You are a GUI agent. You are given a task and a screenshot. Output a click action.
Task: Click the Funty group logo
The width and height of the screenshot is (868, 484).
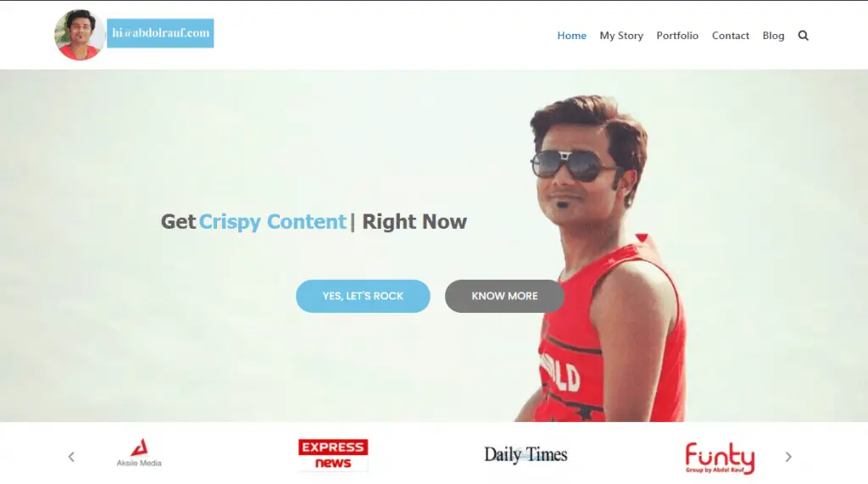[x=720, y=458]
